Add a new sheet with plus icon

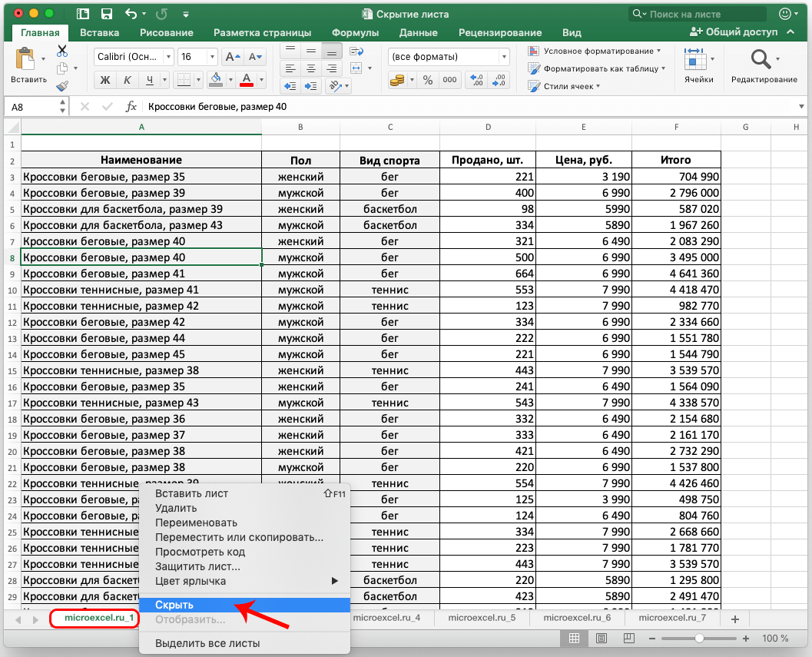point(734,619)
